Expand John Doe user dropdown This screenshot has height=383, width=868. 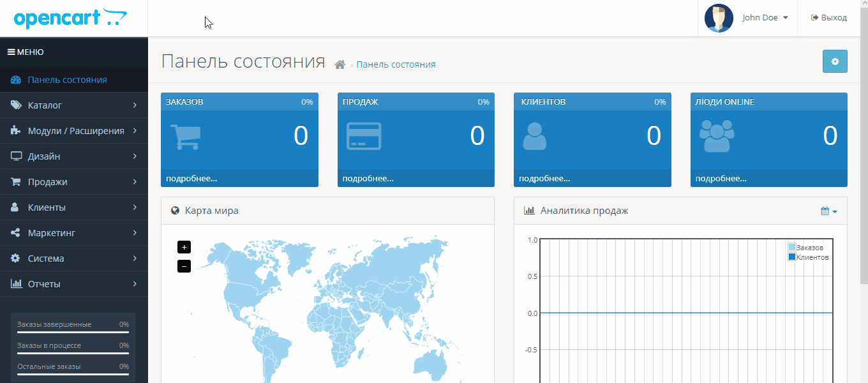pos(765,18)
